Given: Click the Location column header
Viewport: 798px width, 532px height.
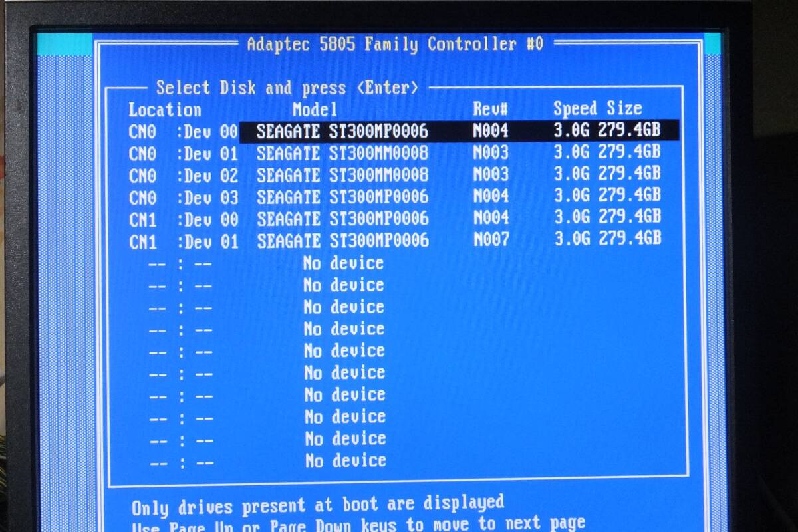Looking at the screenshot, I should pos(165,110).
